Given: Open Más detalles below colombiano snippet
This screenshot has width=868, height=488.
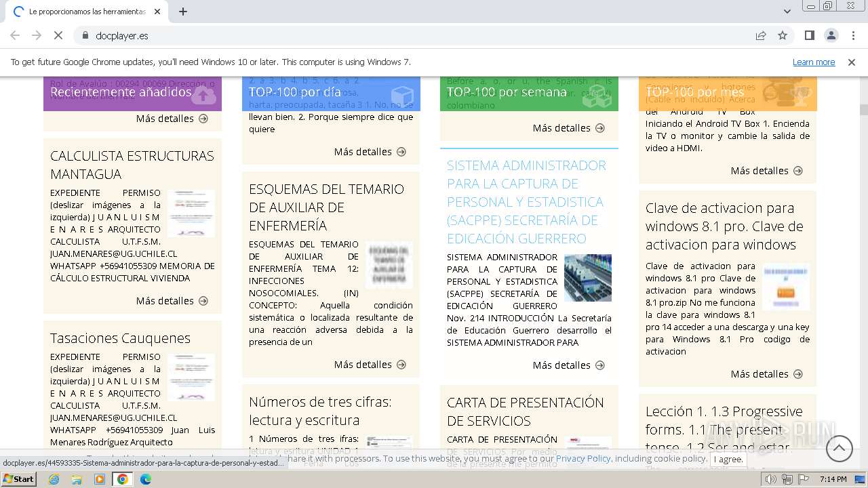Looking at the screenshot, I should click(x=569, y=128).
